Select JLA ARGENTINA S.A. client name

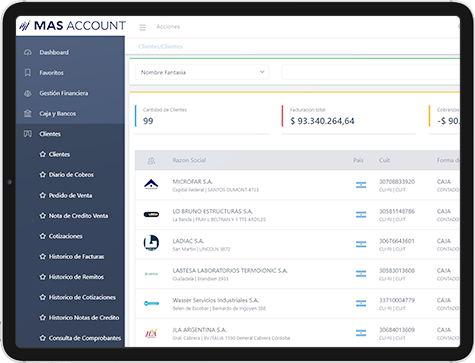click(x=199, y=330)
